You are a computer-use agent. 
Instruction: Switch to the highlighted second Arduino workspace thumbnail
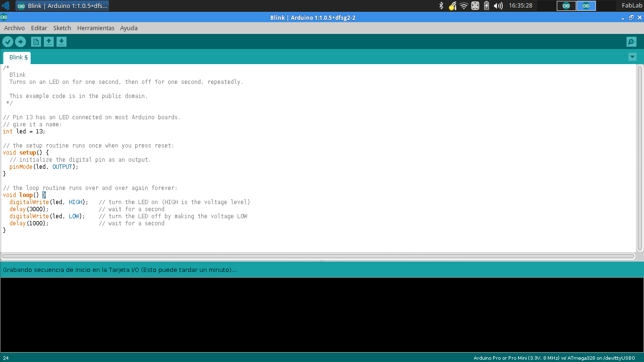click(586, 6)
